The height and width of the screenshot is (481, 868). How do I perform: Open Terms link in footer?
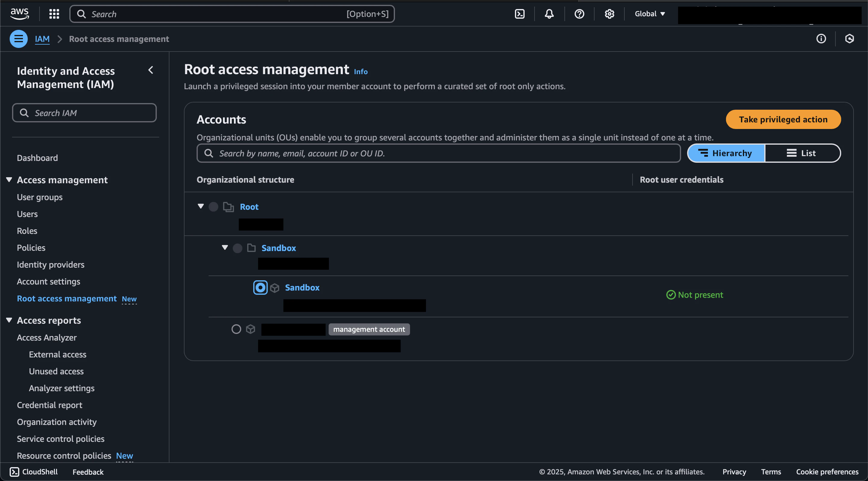(771, 472)
